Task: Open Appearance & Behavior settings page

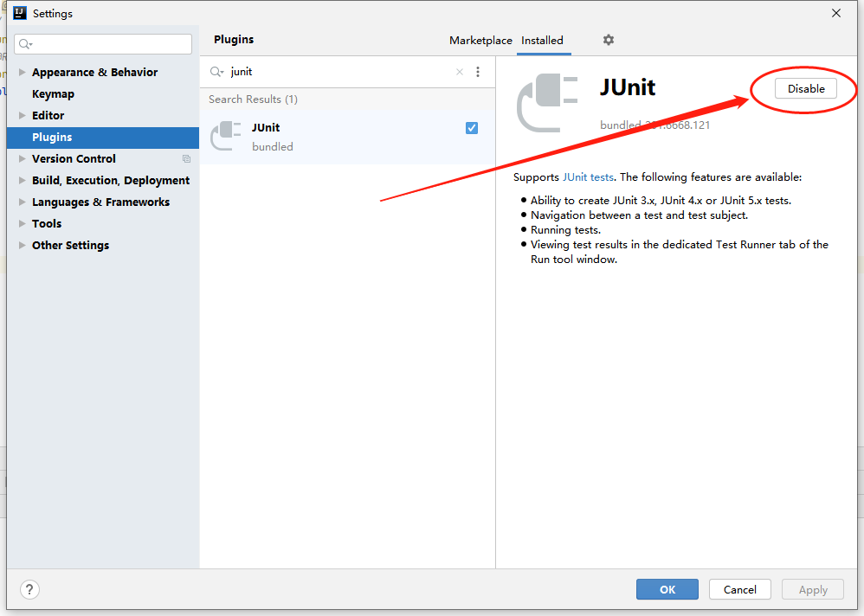Action: 94,72
